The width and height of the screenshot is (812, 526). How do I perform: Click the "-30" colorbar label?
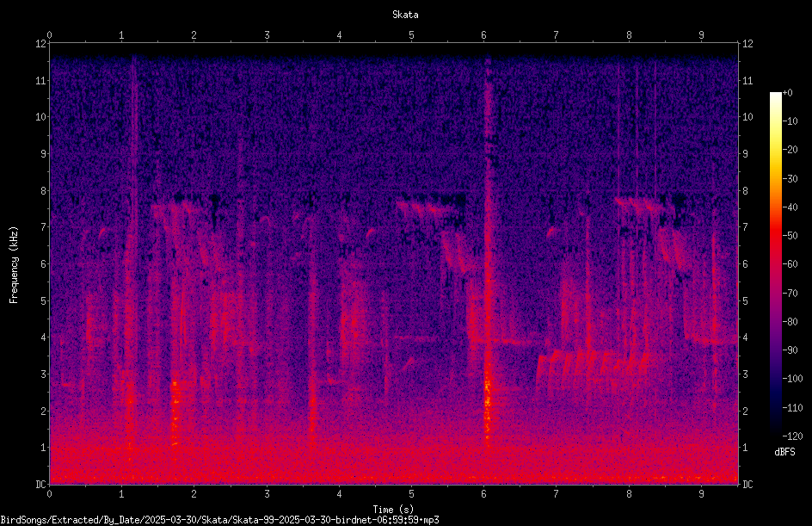pyautogui.click(x=790, y=179)
